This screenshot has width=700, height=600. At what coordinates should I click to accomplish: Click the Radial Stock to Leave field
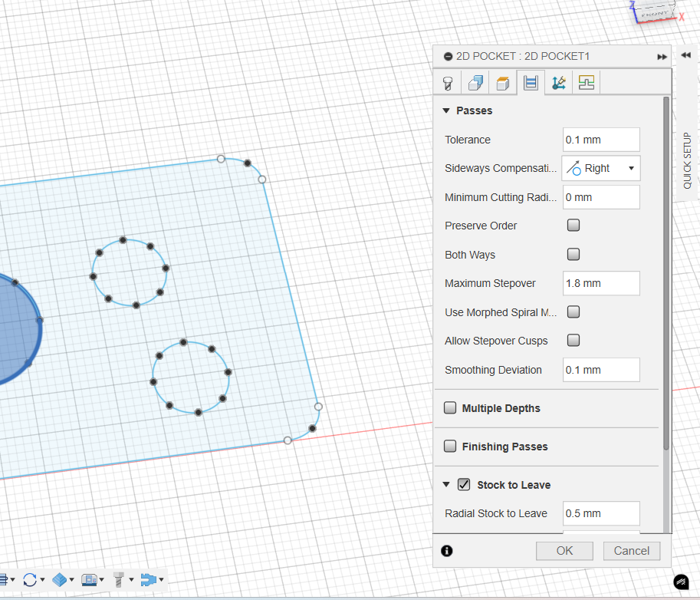(601, 513)
